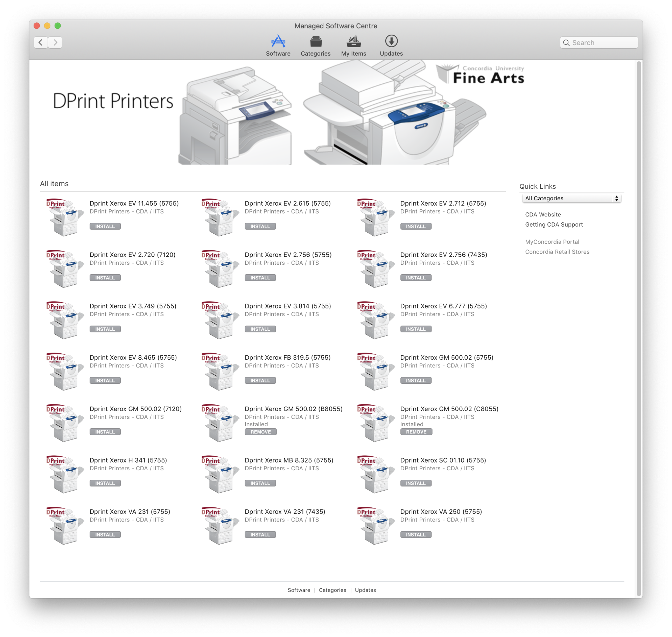Open the My Items toolbar icon
672x637 pixels.
tap(353, 46)
